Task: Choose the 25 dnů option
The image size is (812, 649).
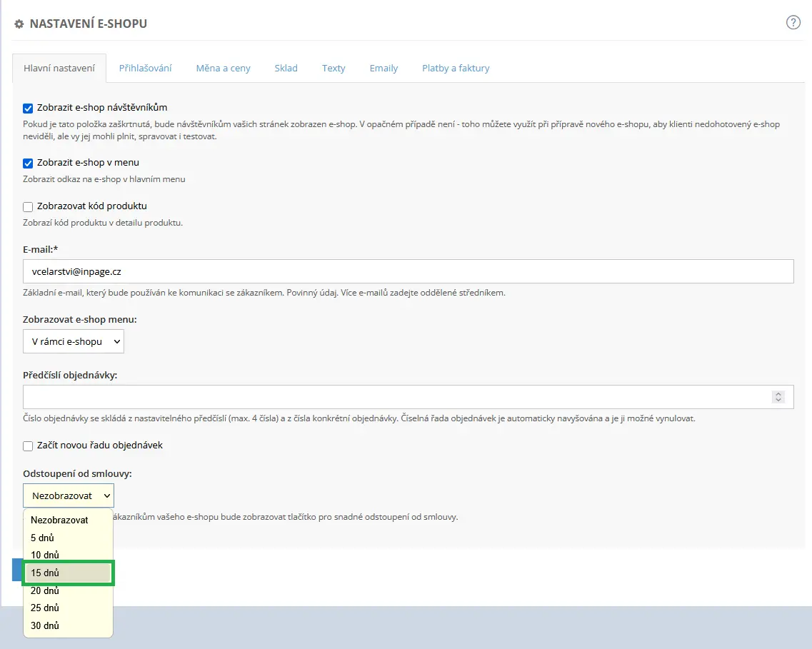Action: pyautogui.click(x=69, y=608)
